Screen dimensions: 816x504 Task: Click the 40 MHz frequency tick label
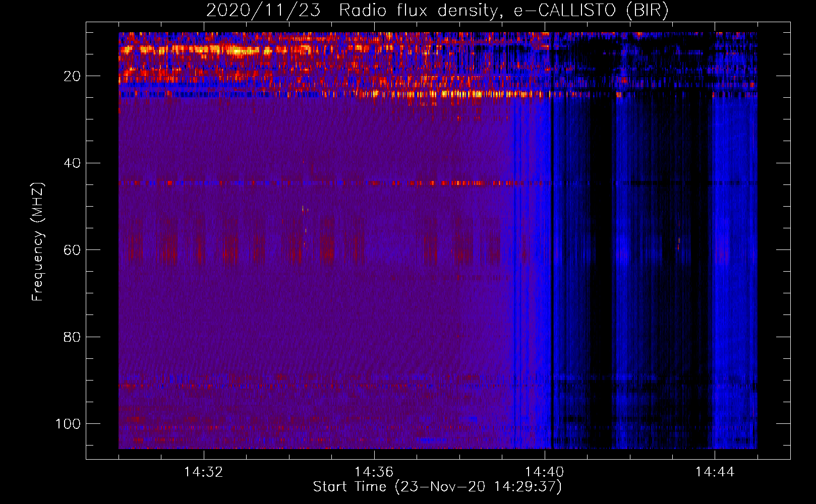pos(72,163)
